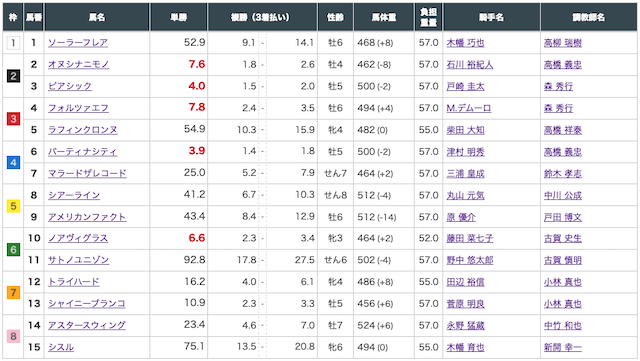The height and width of the screenshot is (361, 640).
Task: Open trainer 森 秀行 in フォルツァエフ row
Action: click(558, 108)
